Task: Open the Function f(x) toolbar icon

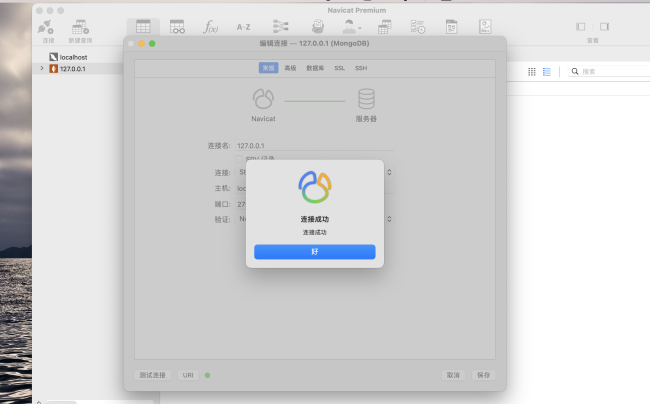Action: 211,27
